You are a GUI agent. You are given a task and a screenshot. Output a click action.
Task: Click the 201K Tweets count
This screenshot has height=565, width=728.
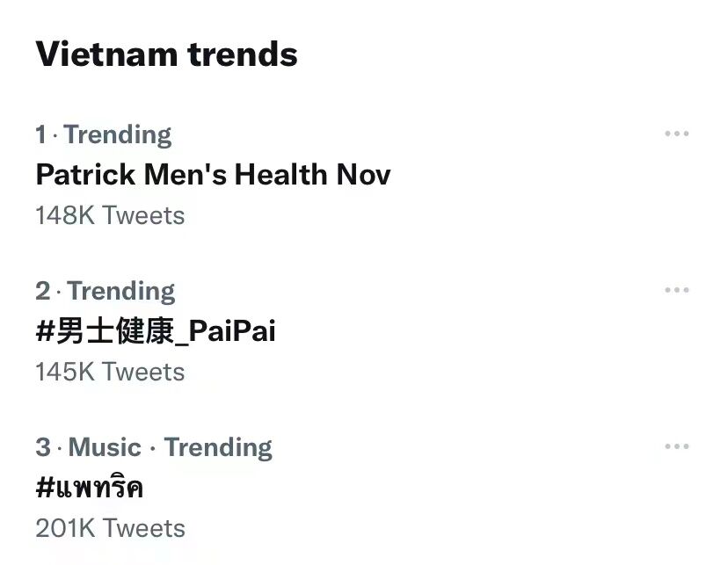click(110, 528)
